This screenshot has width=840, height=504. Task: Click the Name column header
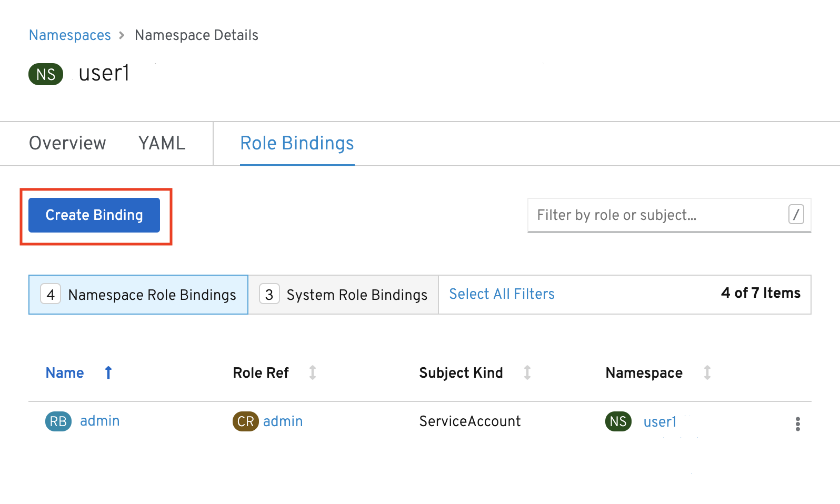pos(65,372)
